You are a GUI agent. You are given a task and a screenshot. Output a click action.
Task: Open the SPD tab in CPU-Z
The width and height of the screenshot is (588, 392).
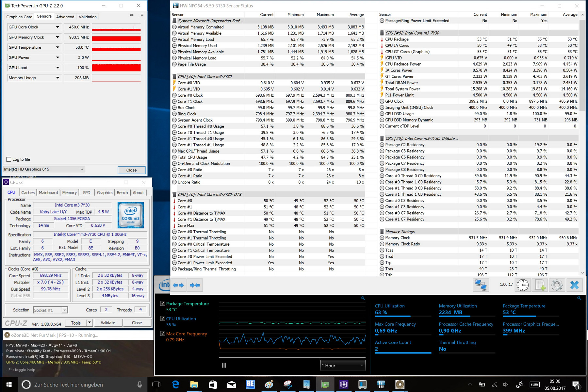(87, 193)
